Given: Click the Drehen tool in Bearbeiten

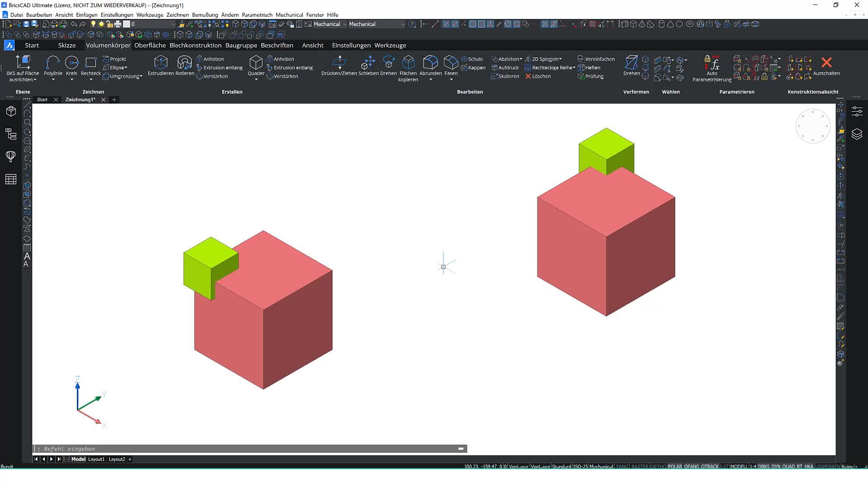Looking at the screenshot, I should [388, 65].
